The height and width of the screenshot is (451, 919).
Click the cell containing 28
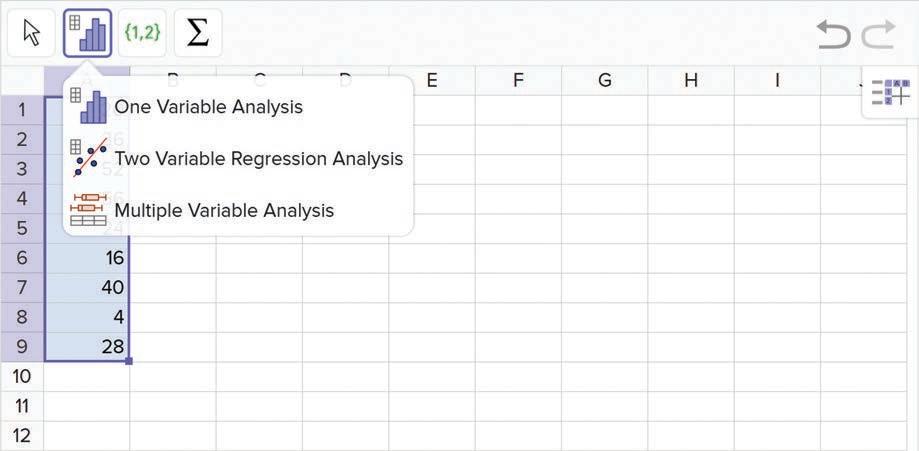pos(88,347)
